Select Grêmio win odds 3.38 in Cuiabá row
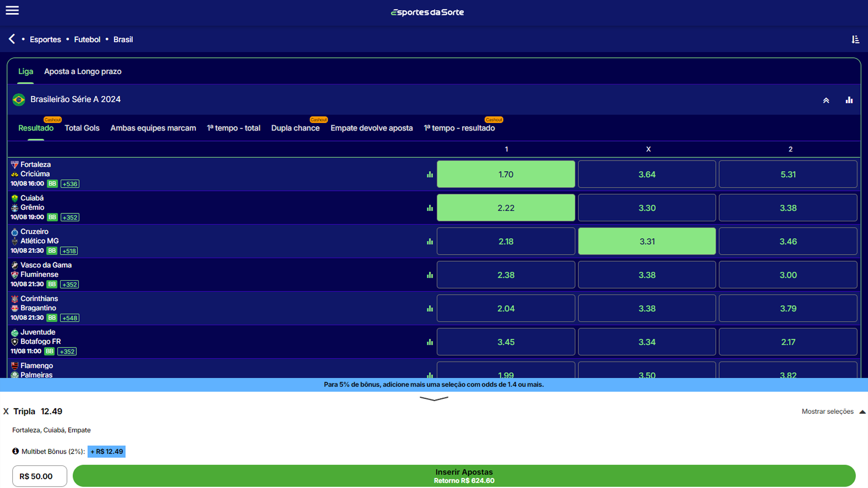Image resolution: width=868 pixels, height=488 pixels. click(788, 207)
